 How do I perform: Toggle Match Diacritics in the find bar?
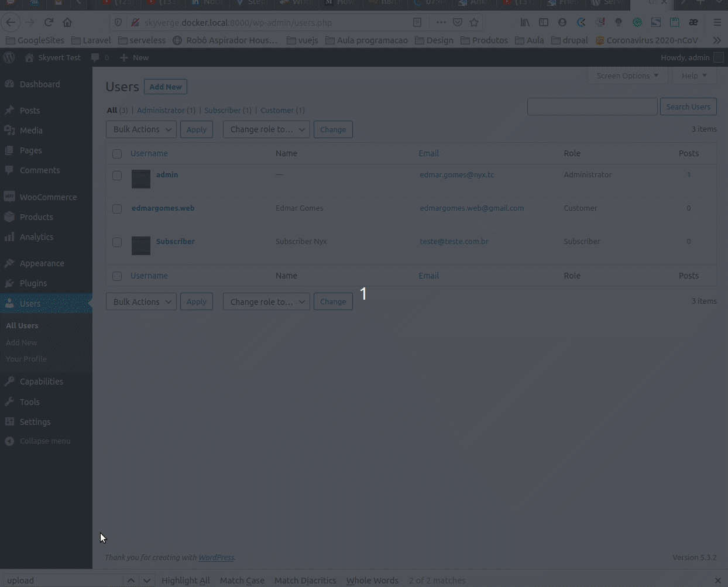pos(305,580)
